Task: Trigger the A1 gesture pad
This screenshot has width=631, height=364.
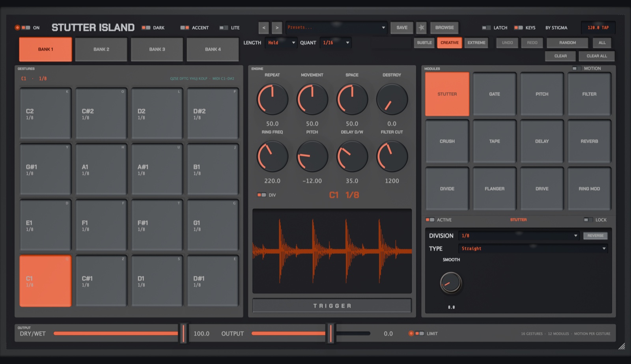Action: pos(101,169)
